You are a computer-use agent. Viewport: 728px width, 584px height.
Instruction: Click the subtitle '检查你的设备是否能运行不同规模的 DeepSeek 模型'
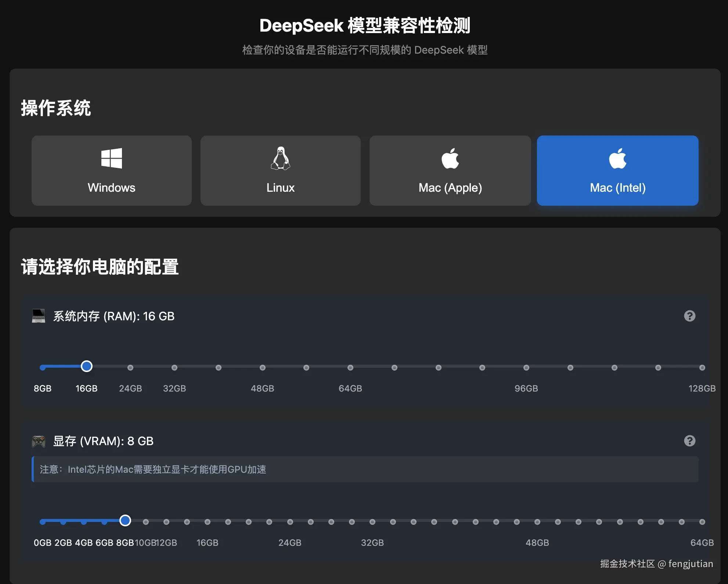(x=365, y=50)
